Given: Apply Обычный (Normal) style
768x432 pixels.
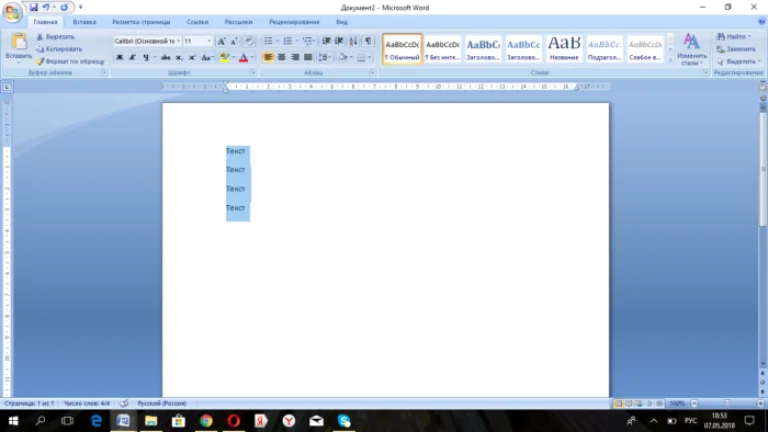Looking at the screenshot, I should click(402, 49).
